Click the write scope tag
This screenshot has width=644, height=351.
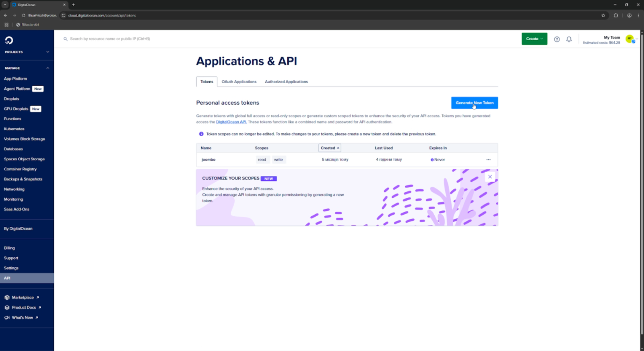pos(279,160)
